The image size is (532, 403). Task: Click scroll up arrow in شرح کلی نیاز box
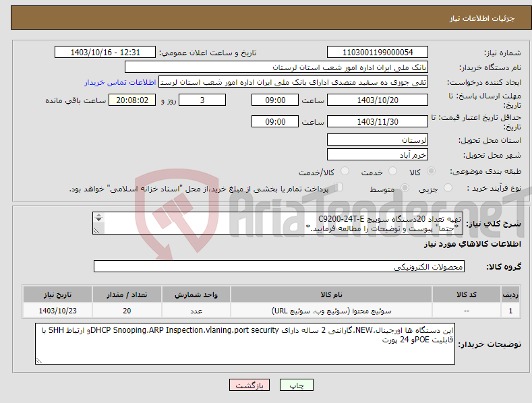pos(98,215)
